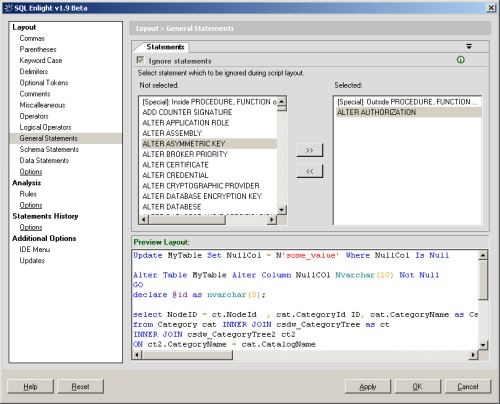Remove selected statement with << button

(310, 171)
